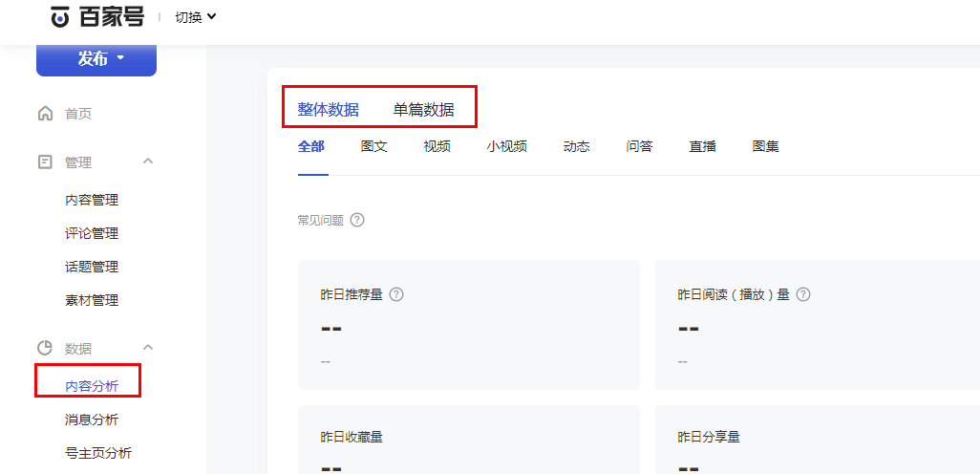The width and height of the screenshot is (980, 474).
Task: Switch to 整体数据 tab
Action: click(x=329, y=110)
